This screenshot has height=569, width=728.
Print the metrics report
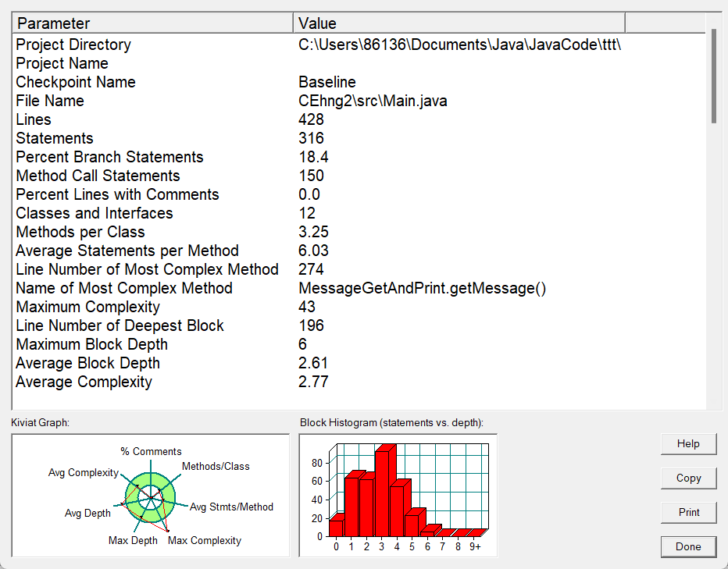point(688,512)
